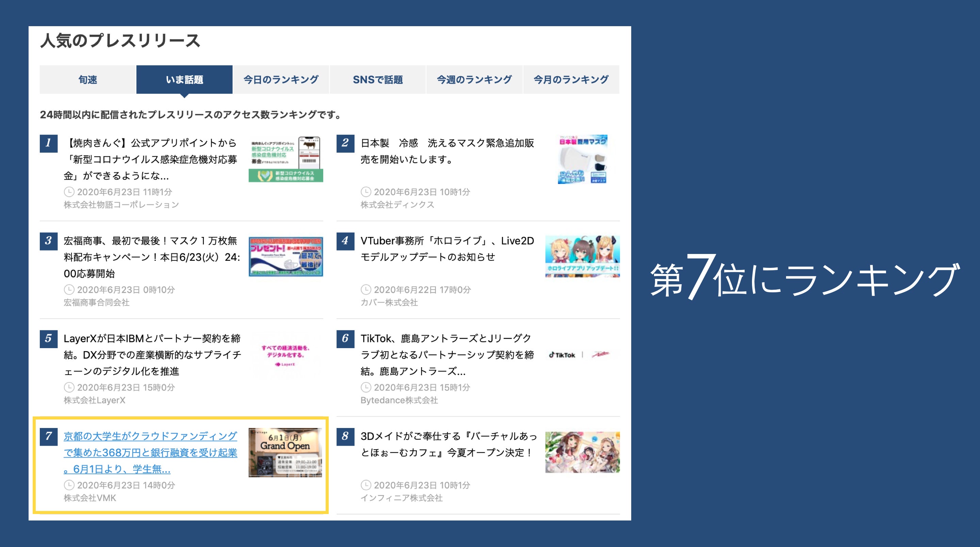Click the clock icon beside 2020年6月23日 14時0分
The height and width of the screenshot is (547, 980).
pos(69,485)
